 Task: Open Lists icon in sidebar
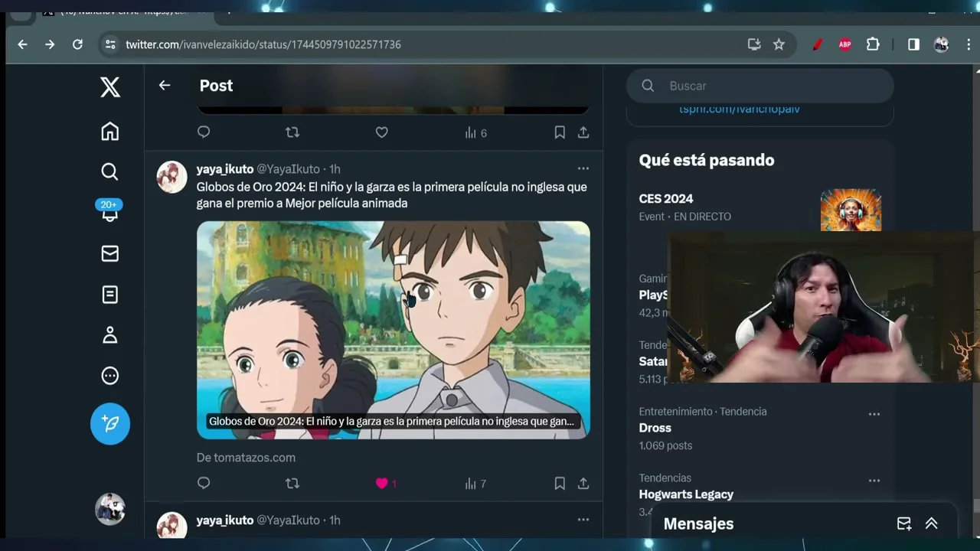pos(110,294)
